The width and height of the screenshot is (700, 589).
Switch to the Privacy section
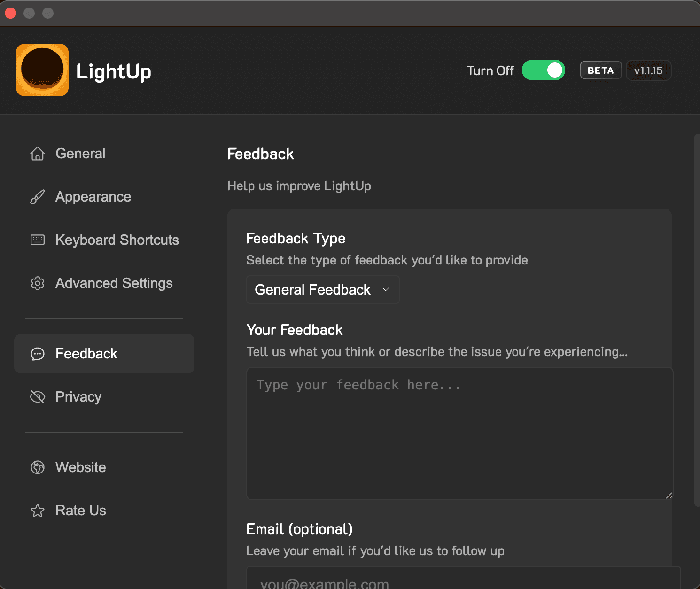(78, 397)
